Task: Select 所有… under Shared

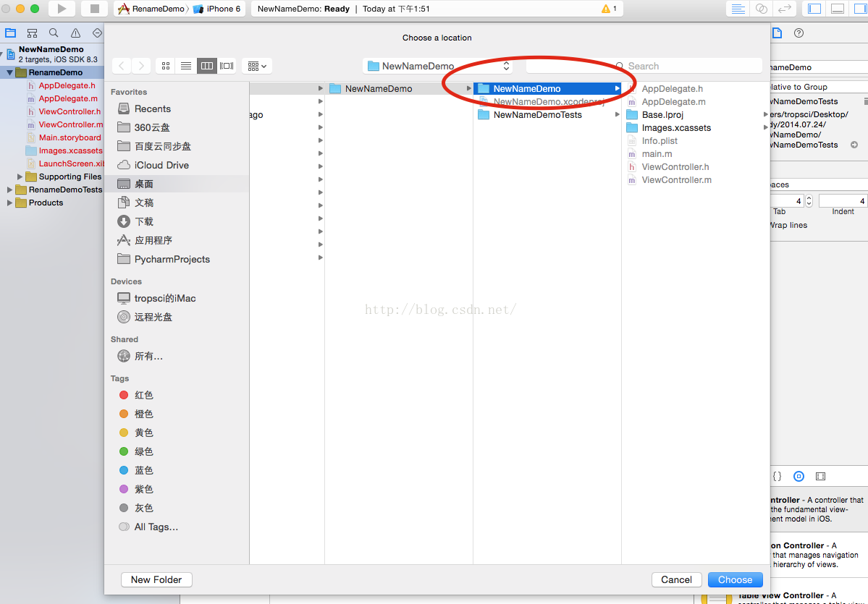Action: (x=177, y=356)
